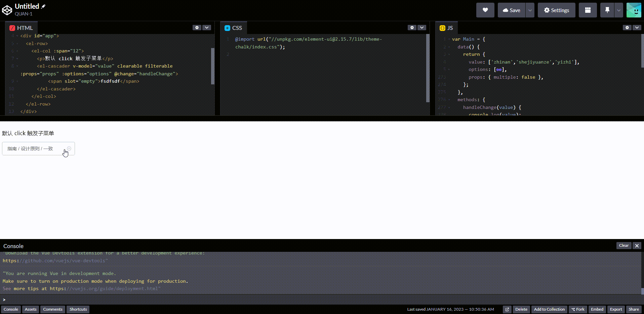Click the CSS editor vertical scrollbar
This screenshot has height=314, width=644.
point(428,68)
